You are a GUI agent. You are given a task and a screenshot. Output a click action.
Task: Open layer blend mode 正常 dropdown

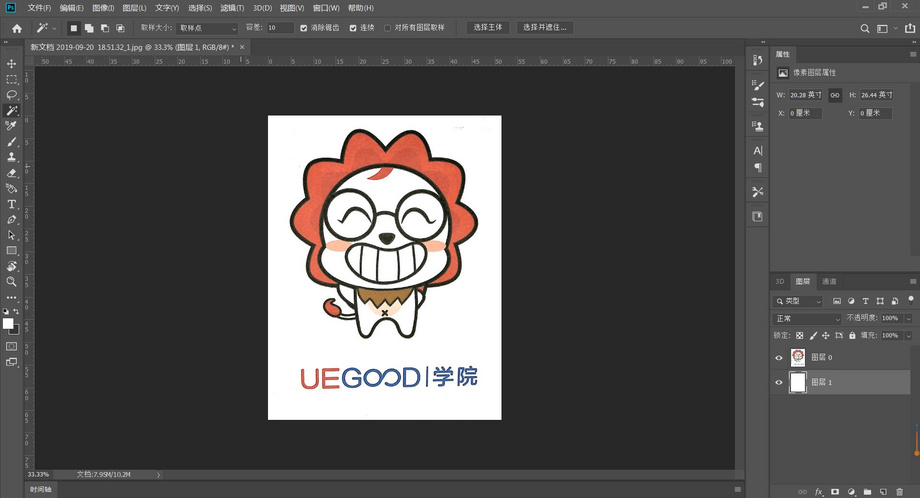coord(807,319)
